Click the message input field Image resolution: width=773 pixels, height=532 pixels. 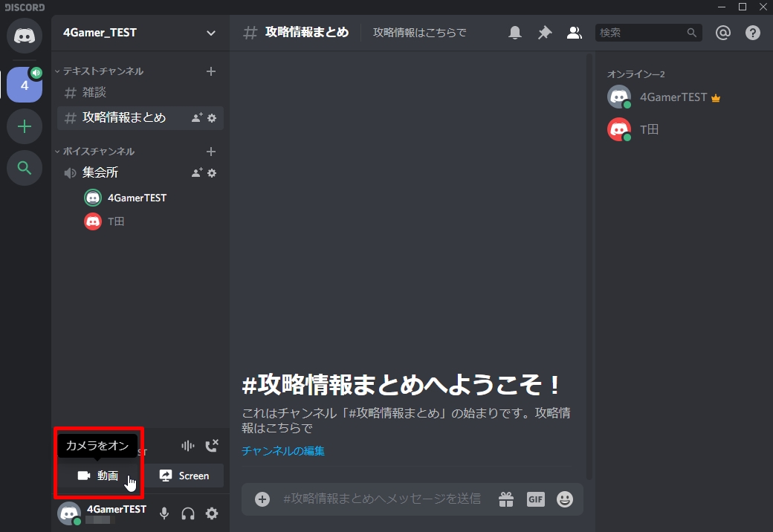tap(381, 499)
